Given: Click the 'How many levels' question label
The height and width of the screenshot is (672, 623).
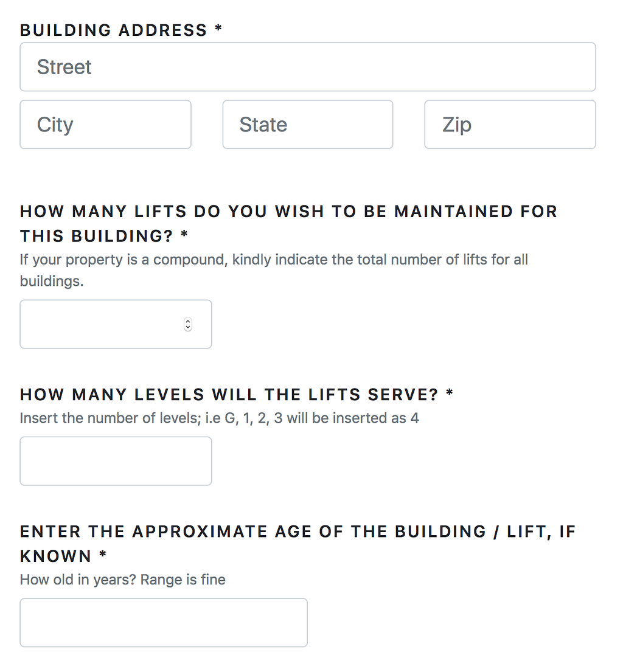Looking at the screenshot, I should [229, 395].
